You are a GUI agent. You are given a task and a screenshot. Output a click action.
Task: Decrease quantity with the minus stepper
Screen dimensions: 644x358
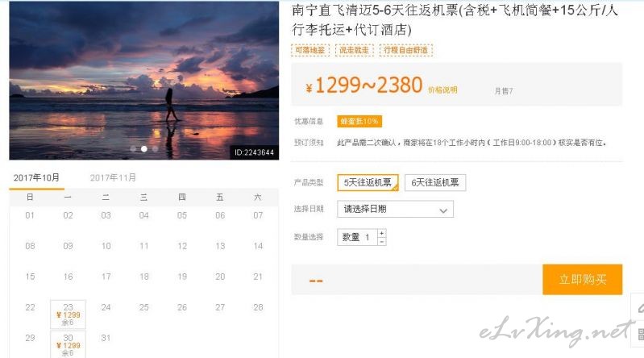tap(382, 242)
